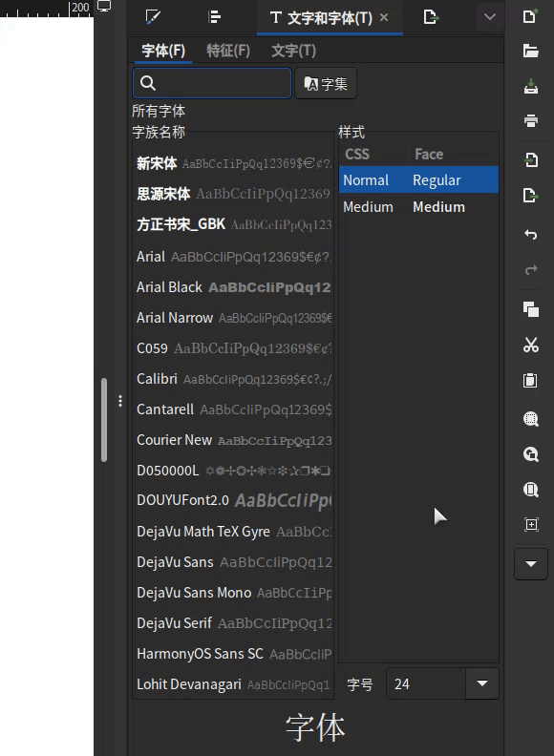Screen dimensions: 554x756
Task: Click the Save document icon
Action: click(x=531, y=86)
